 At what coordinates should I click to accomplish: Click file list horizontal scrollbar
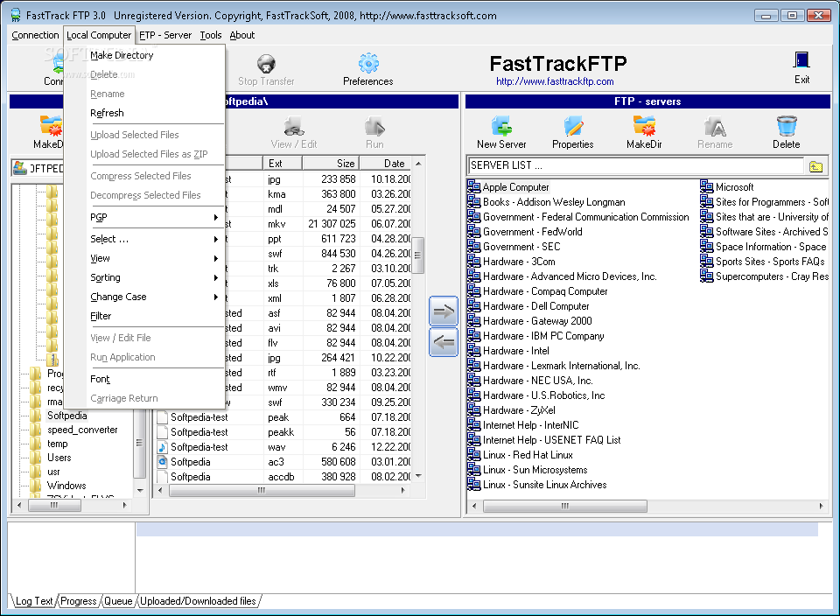pyautogui.click(x=262, y=490)
